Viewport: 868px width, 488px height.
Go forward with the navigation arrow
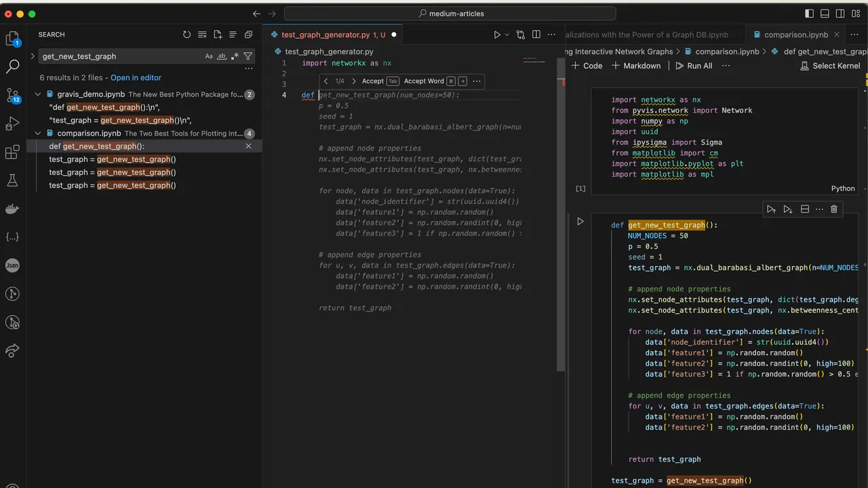[273, 14]
